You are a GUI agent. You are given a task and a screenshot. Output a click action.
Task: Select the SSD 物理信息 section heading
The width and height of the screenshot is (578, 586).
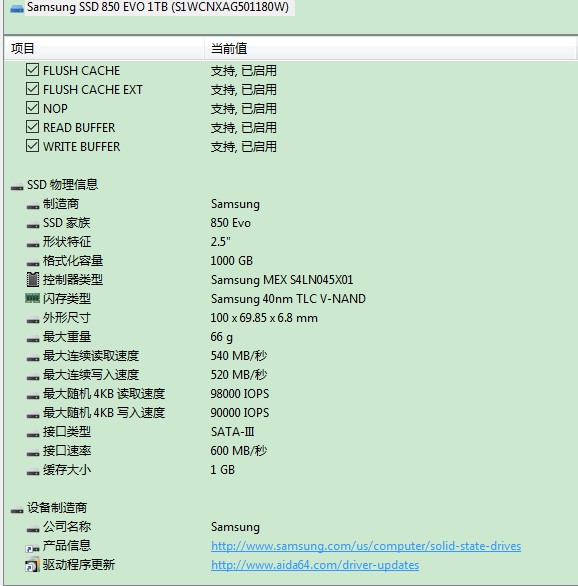pyautogui.click(x=62, y=185)
